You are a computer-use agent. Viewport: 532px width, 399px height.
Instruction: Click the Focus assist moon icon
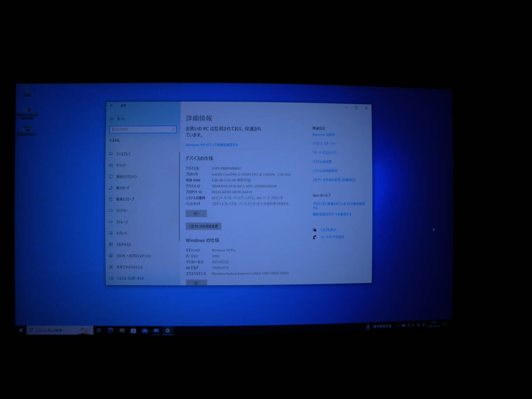111,188
